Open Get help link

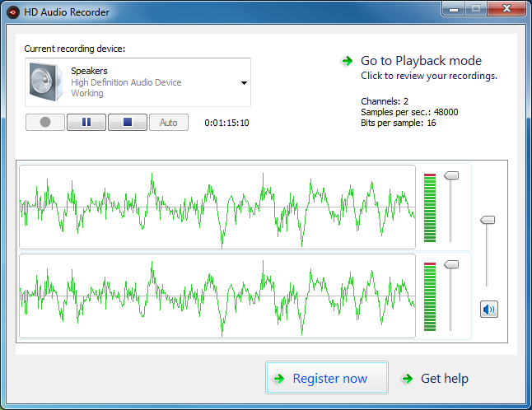tap(445, 379)
